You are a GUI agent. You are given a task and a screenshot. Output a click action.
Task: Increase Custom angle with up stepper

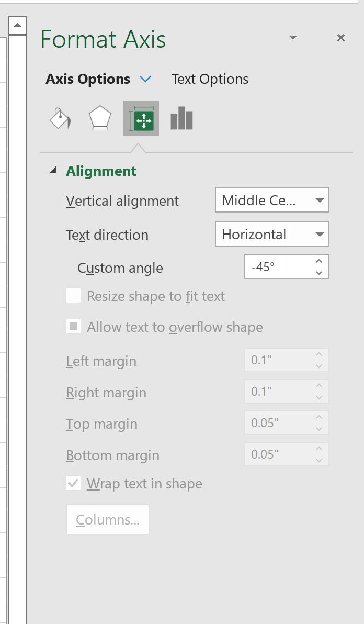[x=320, y=262]
